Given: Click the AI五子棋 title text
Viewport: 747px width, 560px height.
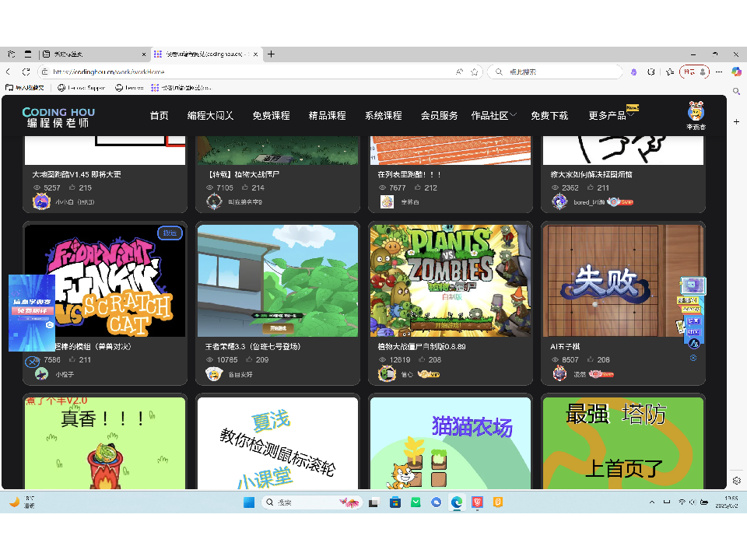Looking at the screenshot, I should [565, 347].
